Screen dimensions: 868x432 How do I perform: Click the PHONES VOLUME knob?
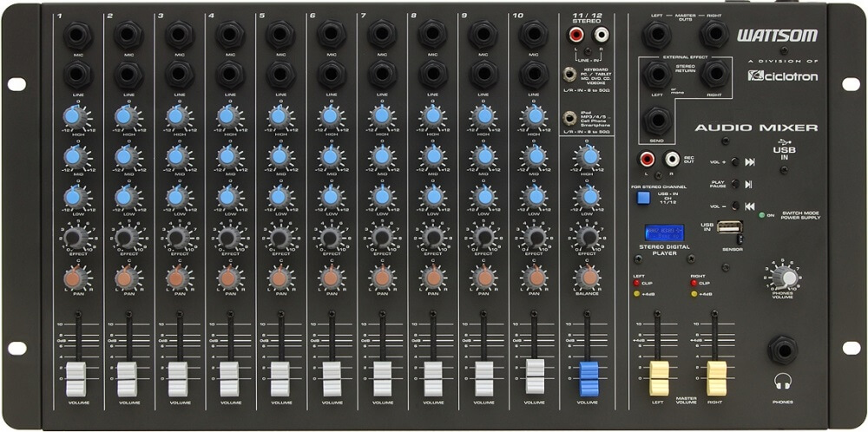tap(787, 278)
